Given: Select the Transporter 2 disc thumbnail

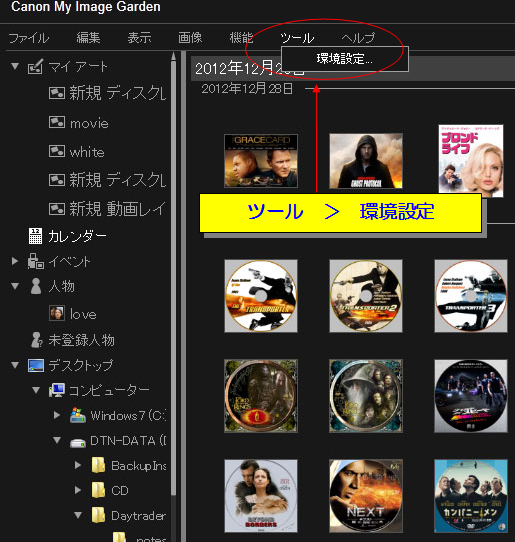Looking at the screenshot, I should pos(366,296).
